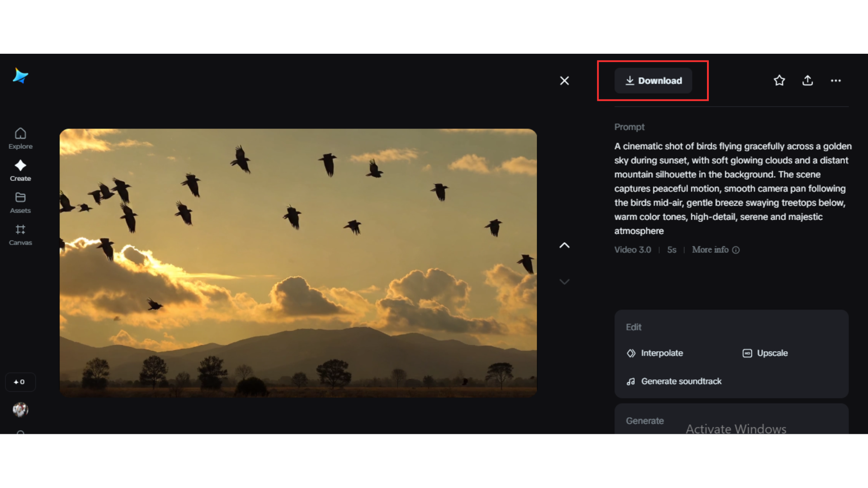Open the more options menu
Image resolution: width=868 pixels, height=488 pixels.
click(x=836, y=80)
